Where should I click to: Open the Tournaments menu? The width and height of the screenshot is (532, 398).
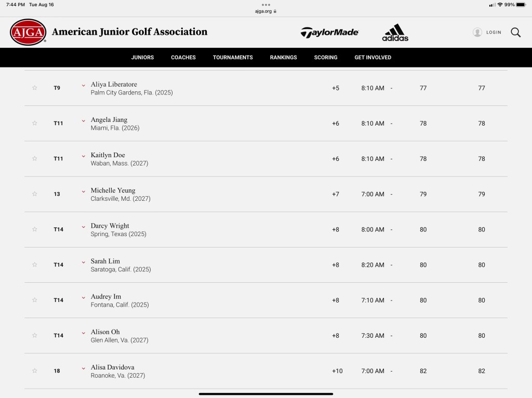coord(233,58)
